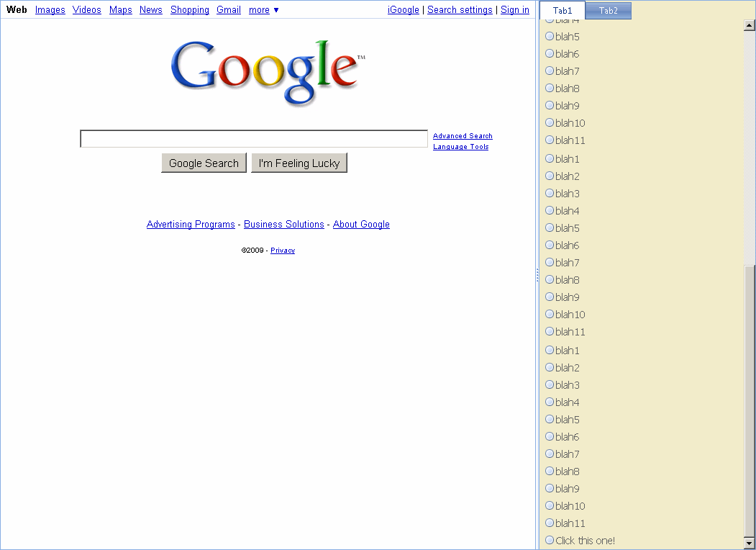The width and height of the screenshot is (756, 550).
Task: Open the Videos link in the top bar
Action: [x=87, y=9]
